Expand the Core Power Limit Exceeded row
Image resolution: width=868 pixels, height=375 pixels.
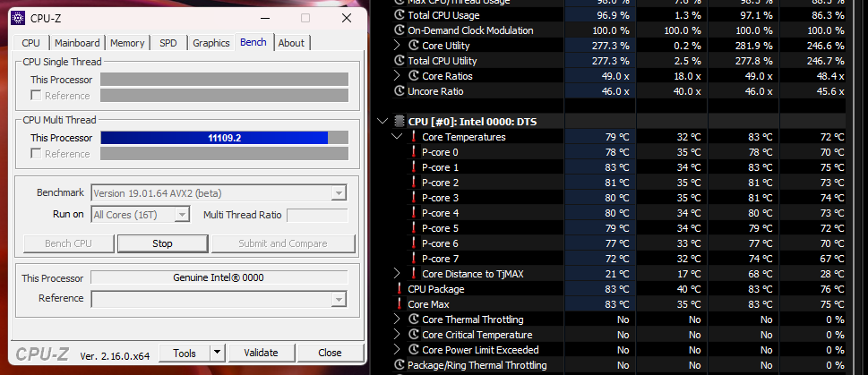397,350
